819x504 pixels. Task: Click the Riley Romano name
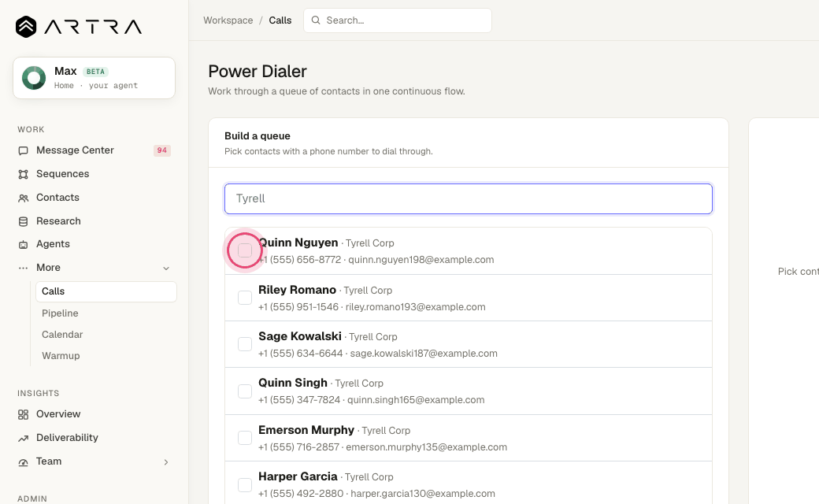(x=297, y=290)
